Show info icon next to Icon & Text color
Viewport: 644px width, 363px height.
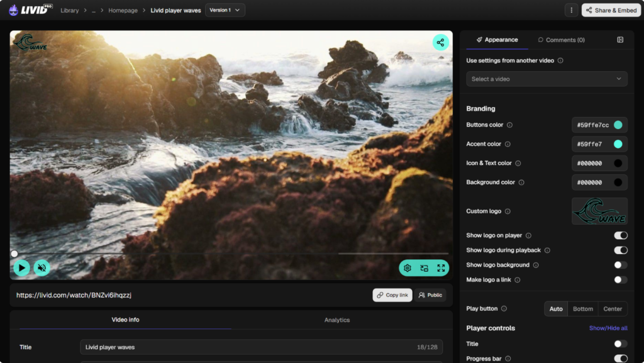518,164
